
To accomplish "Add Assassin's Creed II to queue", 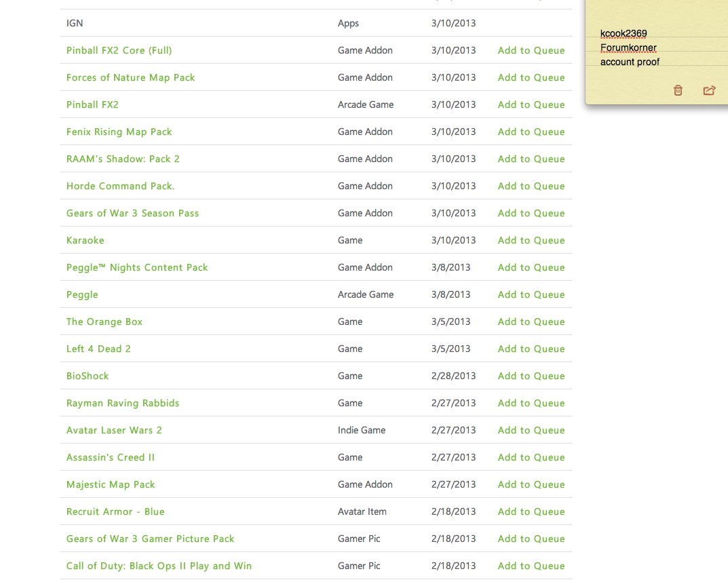I will (x=531, y=457).
